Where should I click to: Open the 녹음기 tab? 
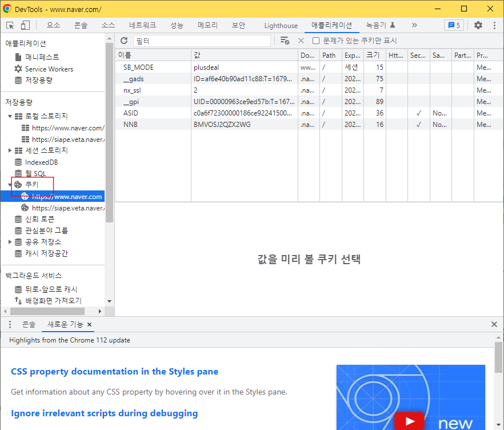click(381, 25)
